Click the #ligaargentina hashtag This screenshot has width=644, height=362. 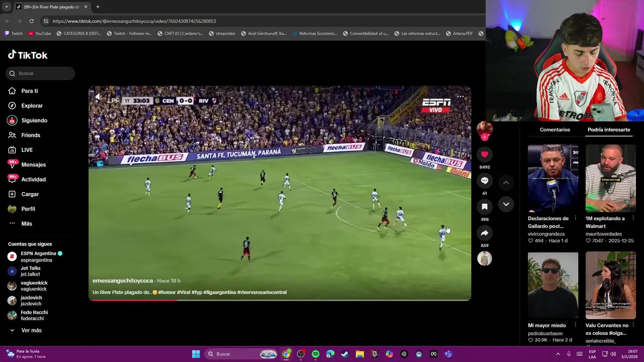(219, 292)
